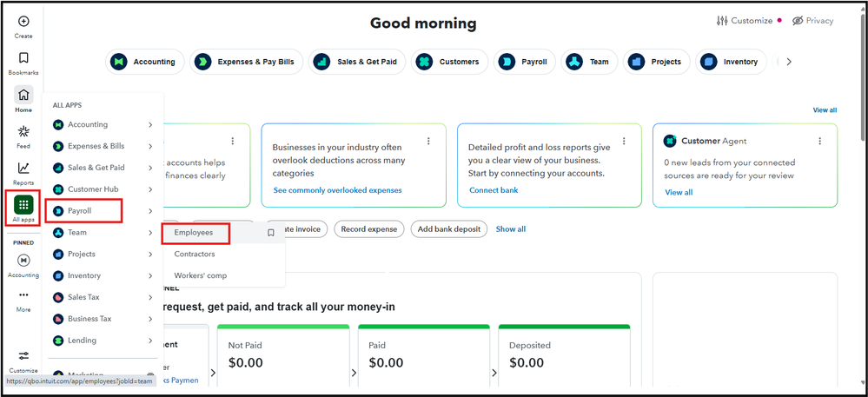Select Contractors from Payroll submenu

(x=195, y=255)
